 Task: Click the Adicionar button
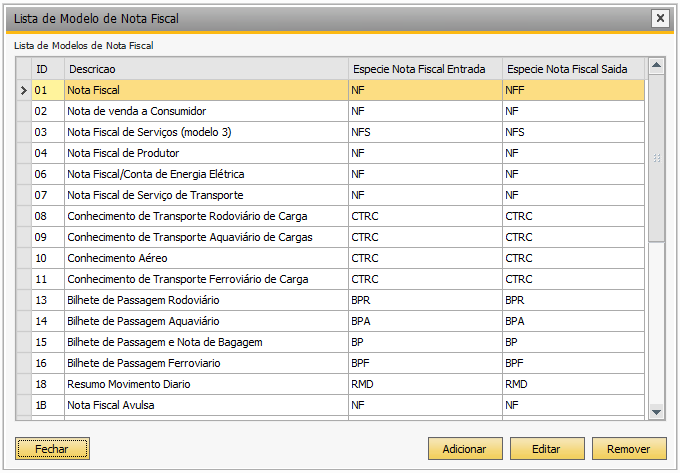tap(465, 449)
